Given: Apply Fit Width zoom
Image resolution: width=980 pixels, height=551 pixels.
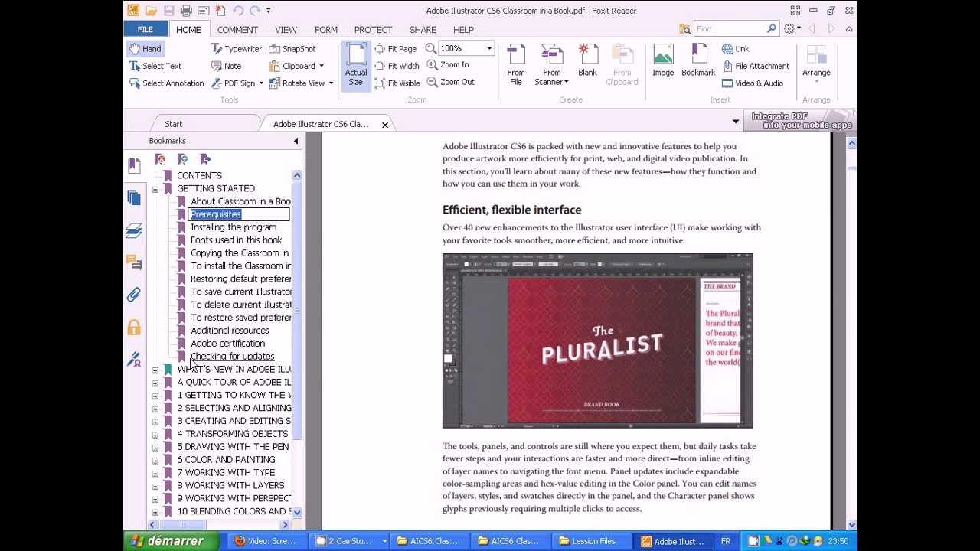Looking at the screenshot, I should (x=397, y=66).
